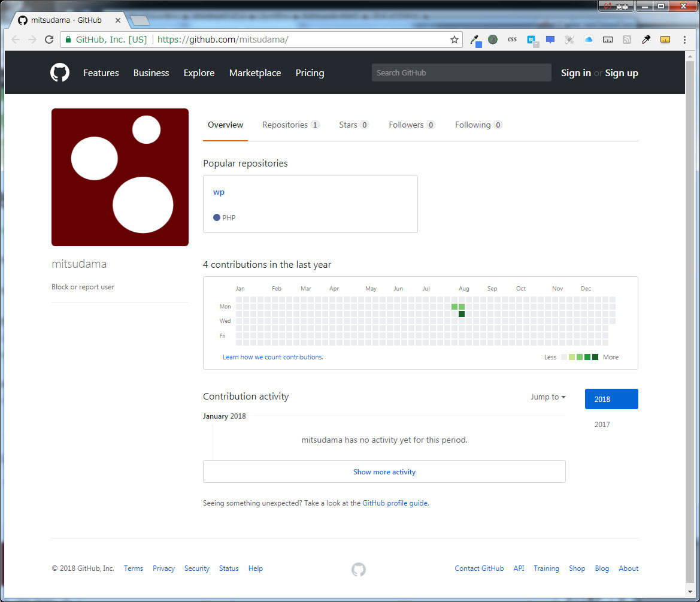Open the Privacy footer link
The height and width of the screenshot is (602, 700).
164,568
